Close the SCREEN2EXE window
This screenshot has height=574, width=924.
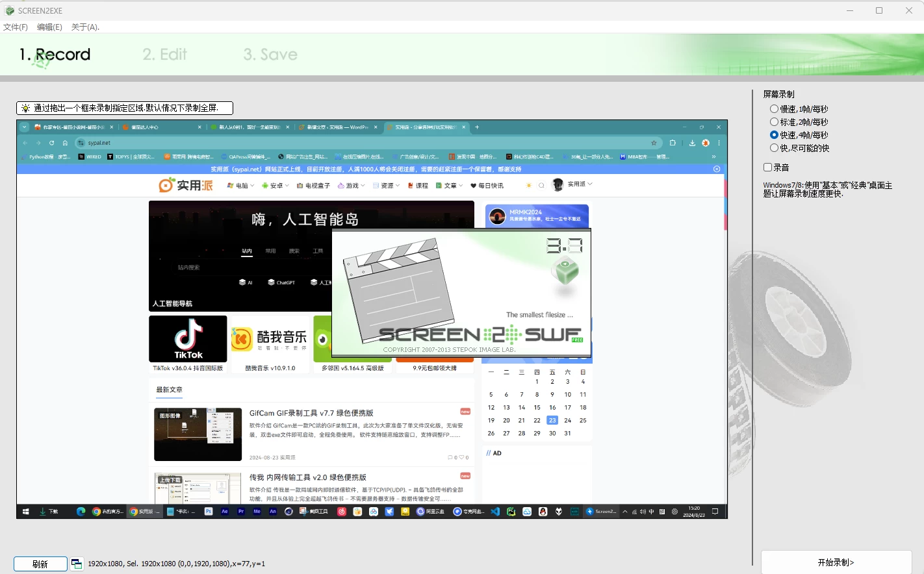click(908, 10)
